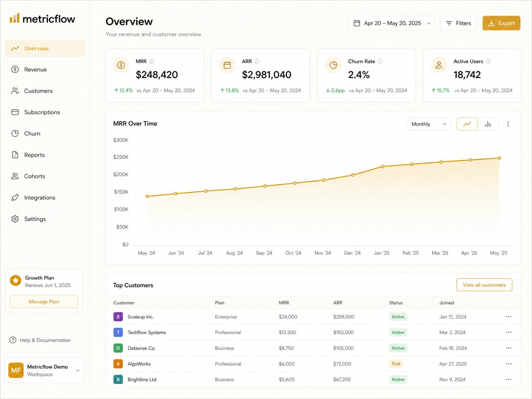Switch chart to bar view
The image size is (532, 399).
[x=488, y=124]
